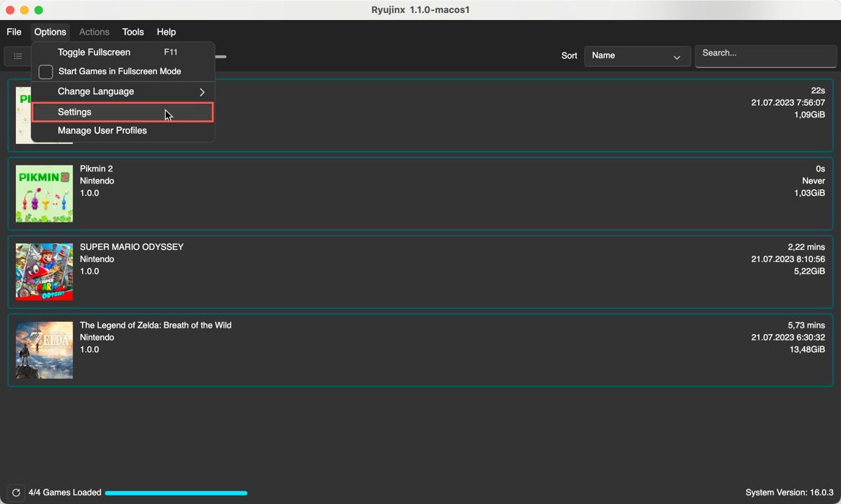The width and height of the screenshot is (841, 504).
Task: Select the Super Mario Odyssey cover art
Action: 44,271
